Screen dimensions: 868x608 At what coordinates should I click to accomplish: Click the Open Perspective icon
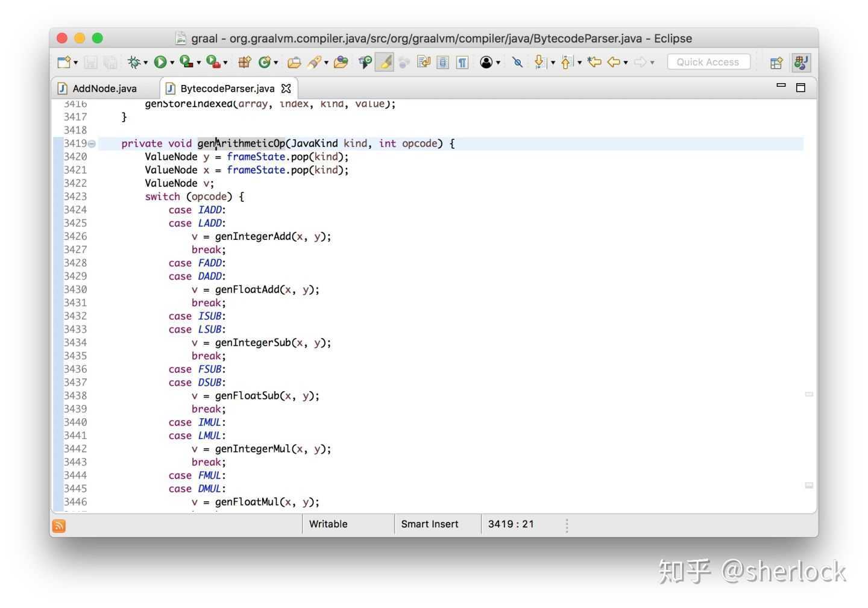coord(776,62)
